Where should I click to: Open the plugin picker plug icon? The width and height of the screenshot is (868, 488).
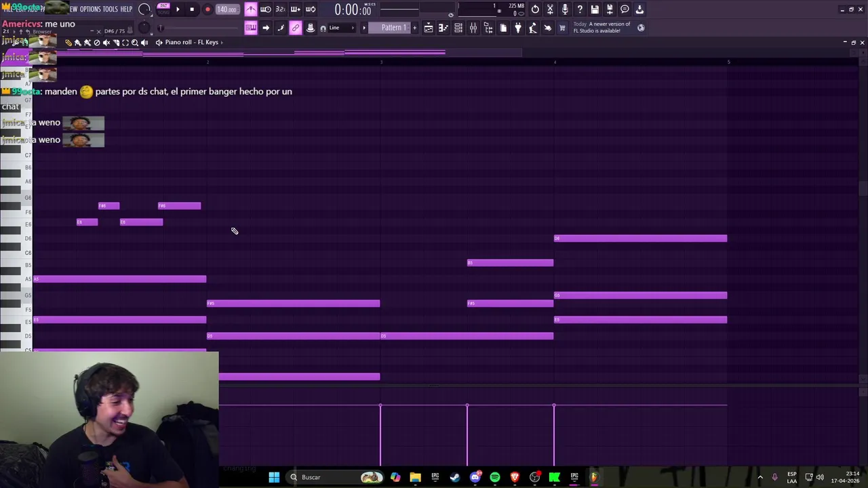pyautogui.click(x=518, y=28)
